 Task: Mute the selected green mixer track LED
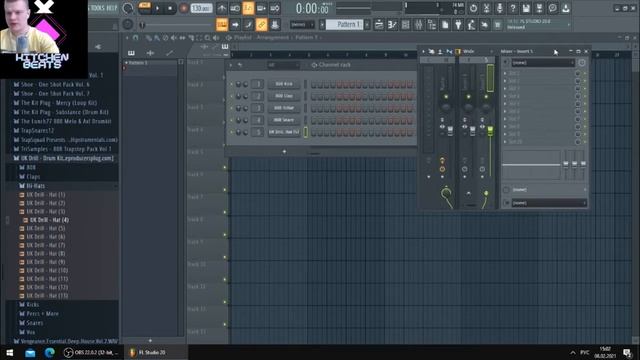tap(486, 97)
